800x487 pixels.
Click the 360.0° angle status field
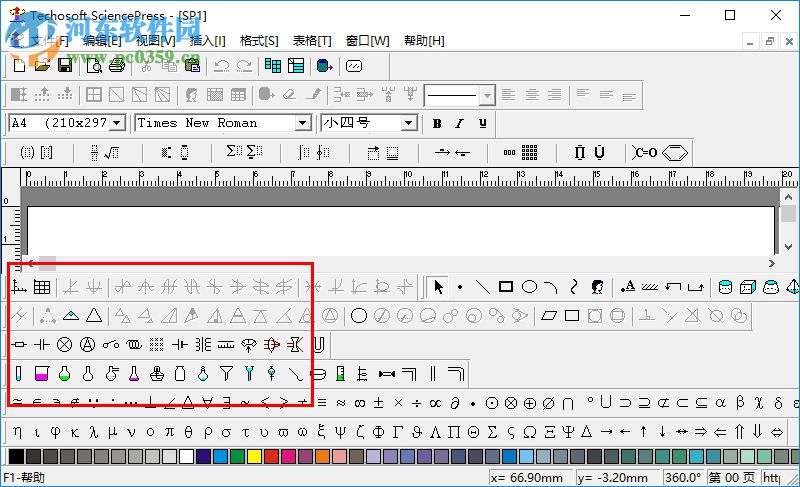click(683, 478)
